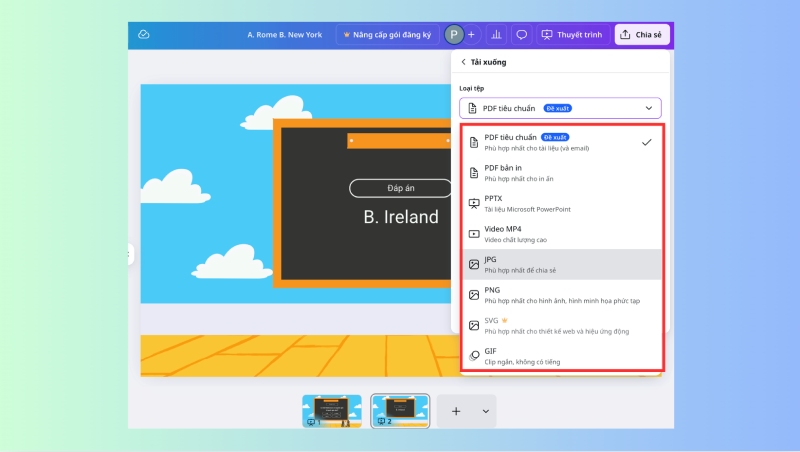Click Nâng cấp gói đăng ký upgrade button
The height and width of the screenshot is (452, 800).
(386, 34)
